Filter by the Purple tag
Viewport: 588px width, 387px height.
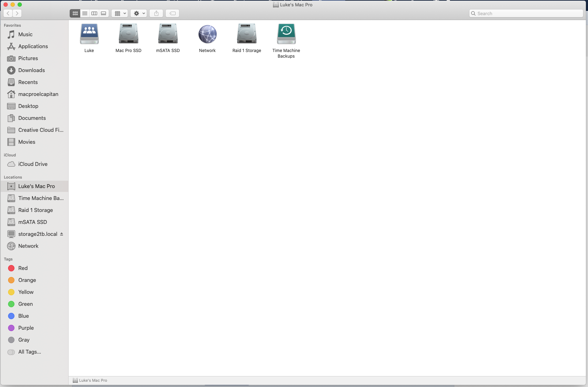(34, 328)
